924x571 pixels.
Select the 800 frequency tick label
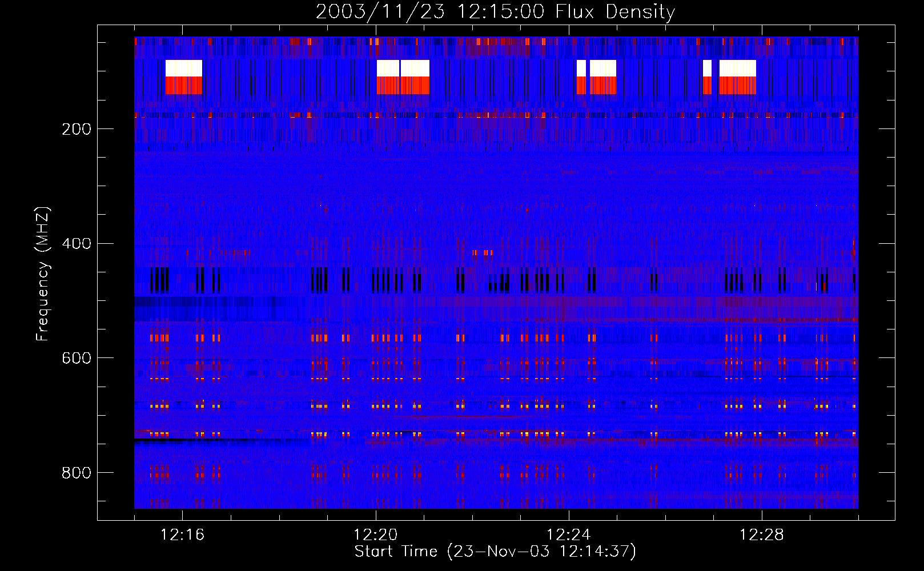tap(77, 473)
